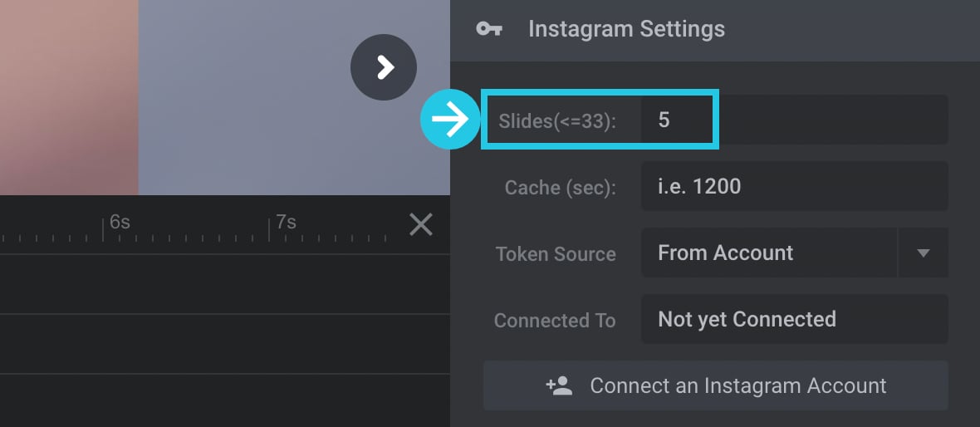Viewport: 980px width, 427px height.
Task: Click the Token Source label
Action: (x=556, y=254)
